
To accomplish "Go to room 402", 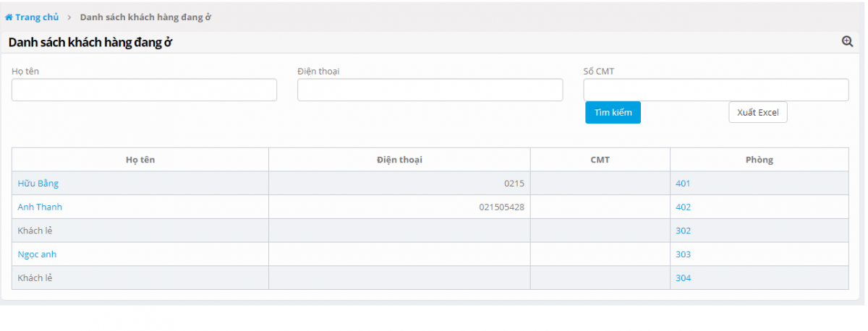I will pos(683,207).
